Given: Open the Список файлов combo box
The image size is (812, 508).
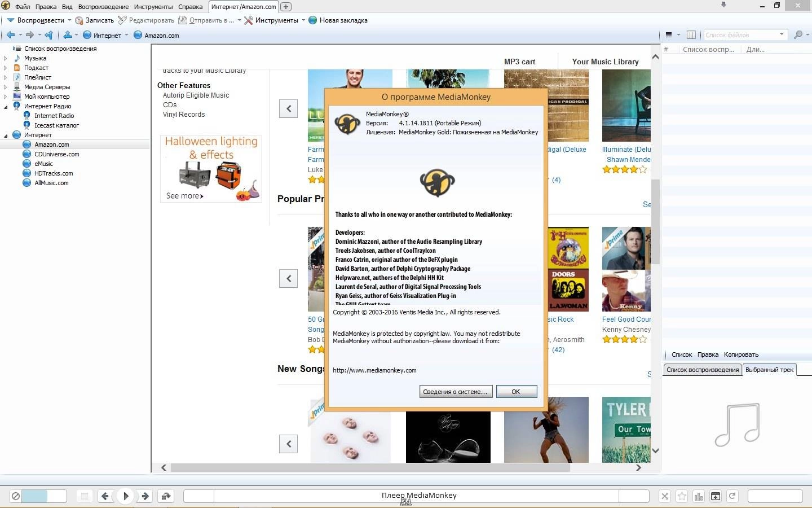Looking at the screenshot, I should point(745,35).
